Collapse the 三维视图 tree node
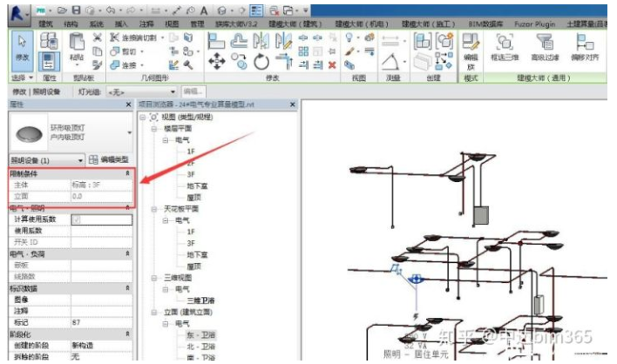The height and width of the screenshot is (364, 617). [x=154, y=278]
